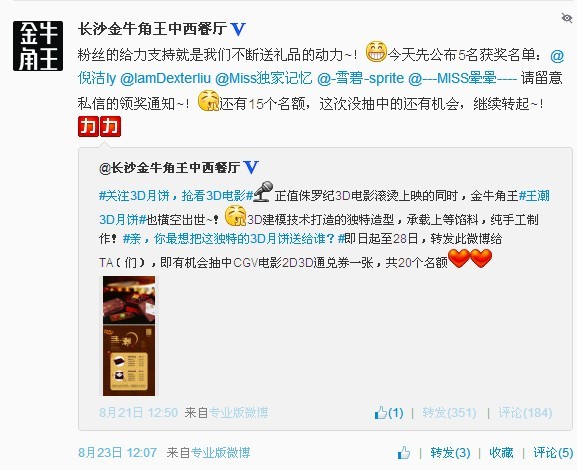Click 转发(3) to repost

tap(450, 453)
